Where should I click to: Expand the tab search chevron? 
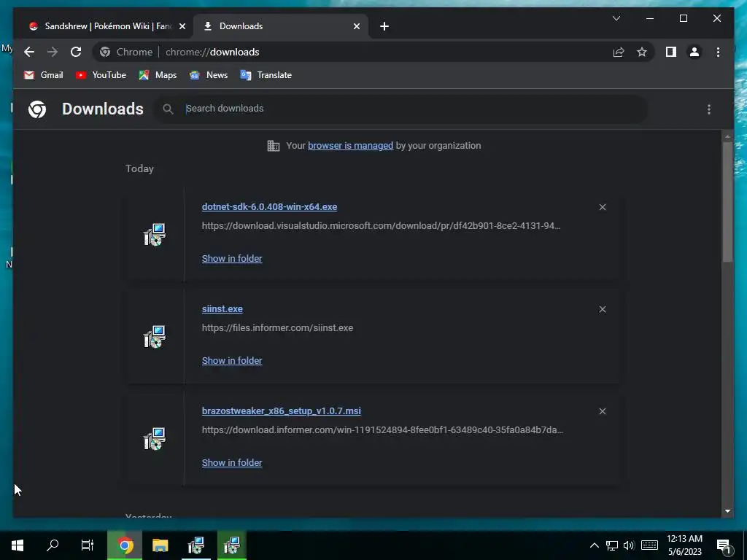click(x=616, y=18)
